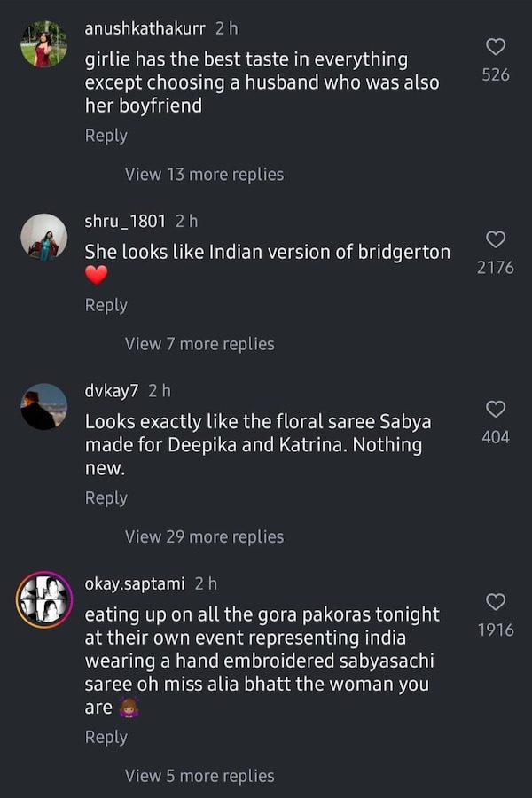Expand View 13 more replies
This screenshot has width=532, height=798.
[x=204, y=175]
